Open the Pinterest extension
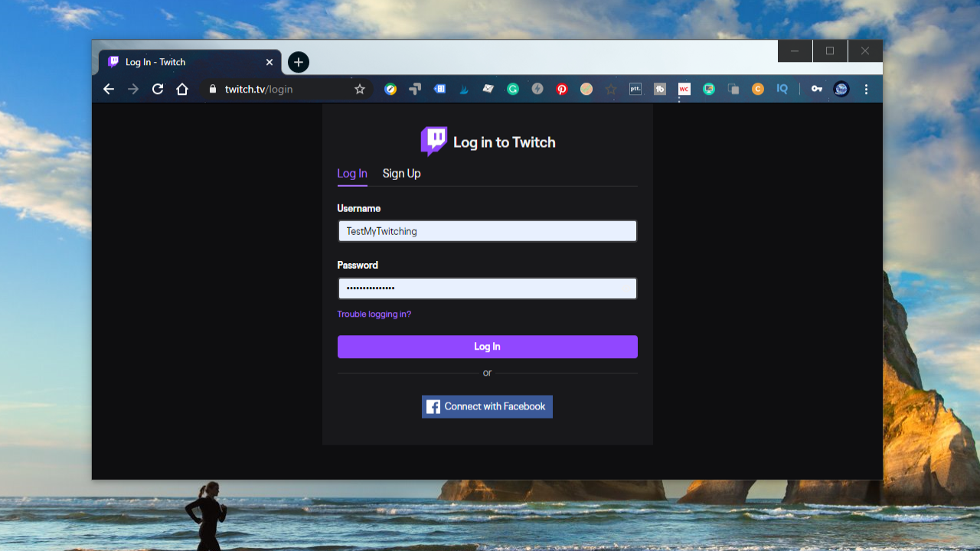Screen dimensions: 980x551 (x=562, y=89)
